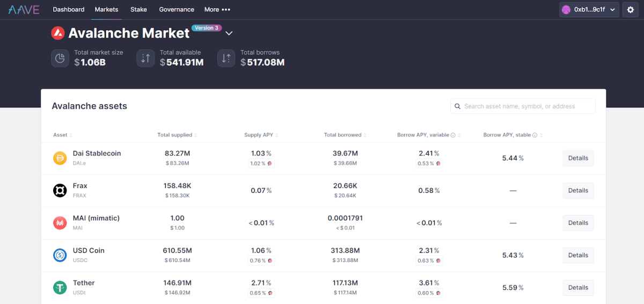Open Details for Dai Stablecoin
Image resolution: width=644 pixels, height=304 pixels.
coord(578,158)
